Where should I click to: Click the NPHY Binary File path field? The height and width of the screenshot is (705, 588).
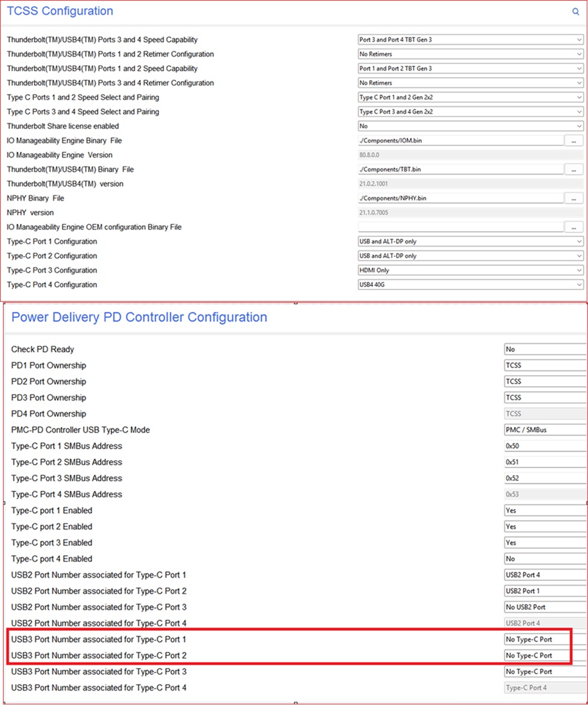460,199
